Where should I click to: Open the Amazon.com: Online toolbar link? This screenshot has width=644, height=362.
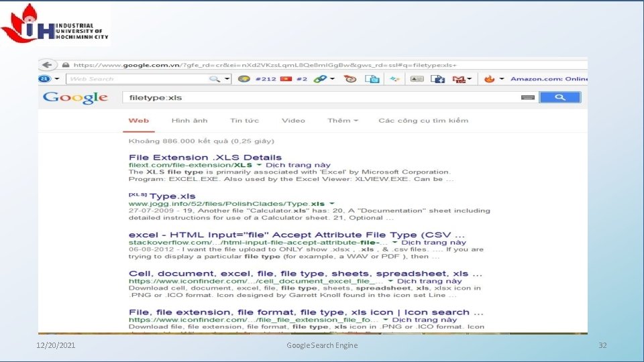tap(549, 79)
